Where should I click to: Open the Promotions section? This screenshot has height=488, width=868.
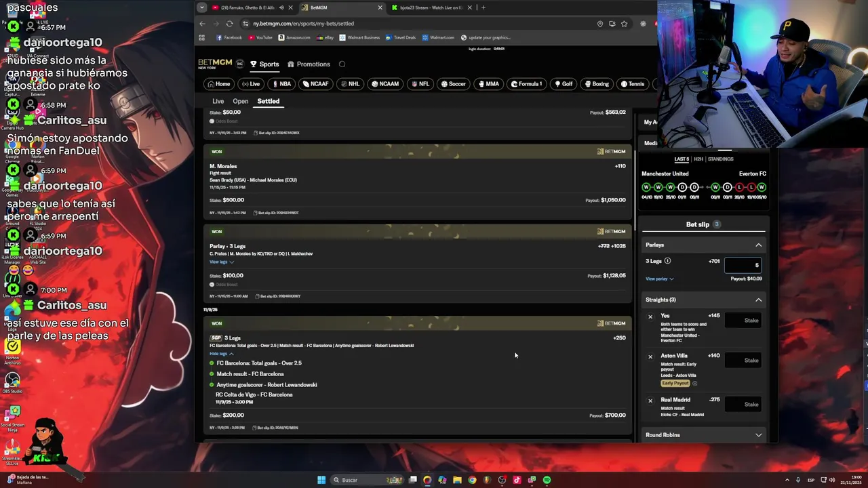[x=309, y=64]
